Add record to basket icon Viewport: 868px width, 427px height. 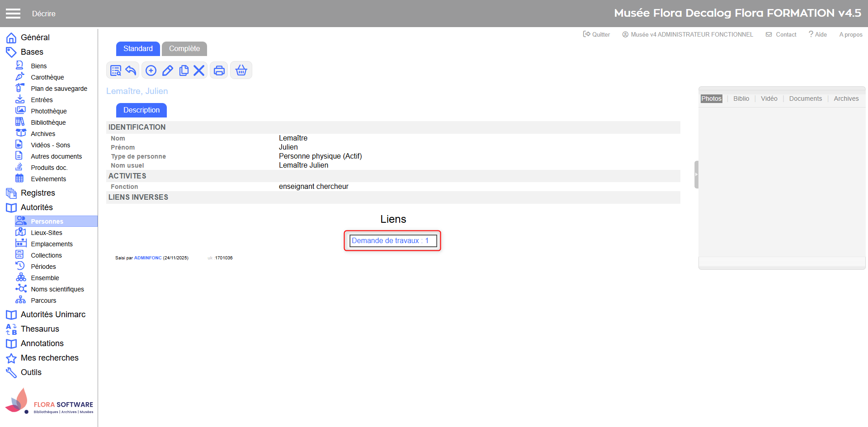241,70
